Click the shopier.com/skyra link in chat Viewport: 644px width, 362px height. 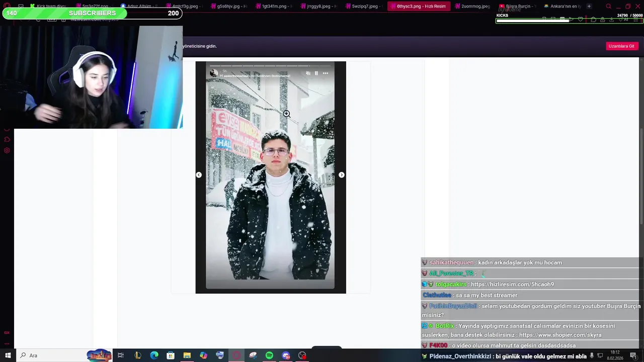click(560, 335)
